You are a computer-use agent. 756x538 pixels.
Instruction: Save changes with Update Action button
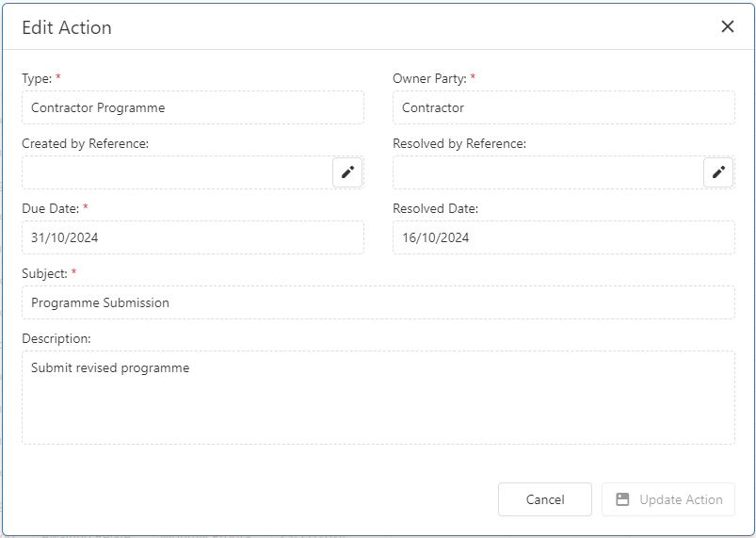[x=668, y=499]
